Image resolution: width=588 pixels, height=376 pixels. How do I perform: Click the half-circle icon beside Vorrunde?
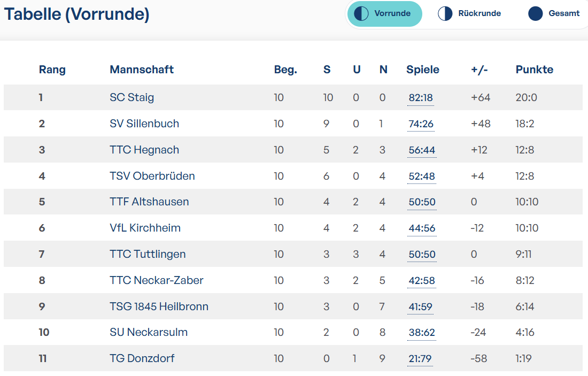click(361, 13)
